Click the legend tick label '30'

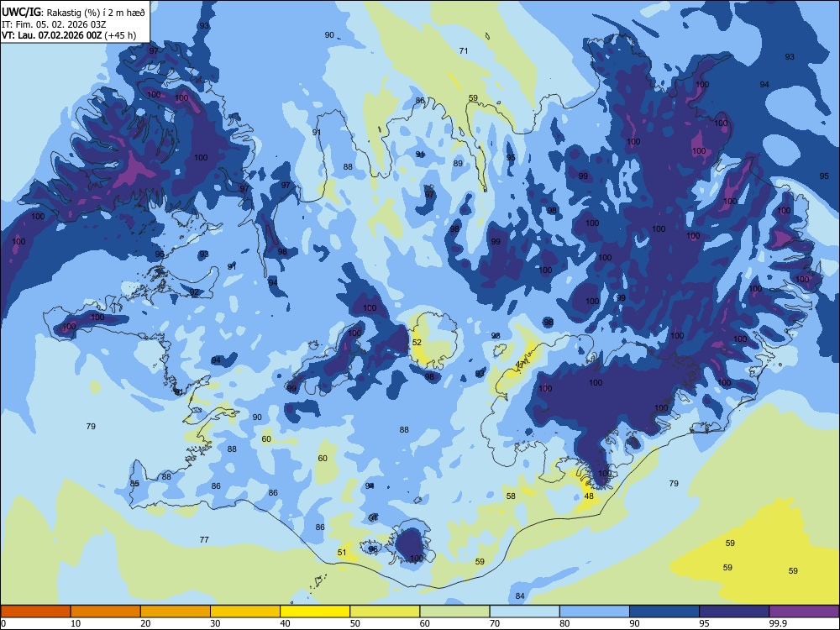point(215,623)
